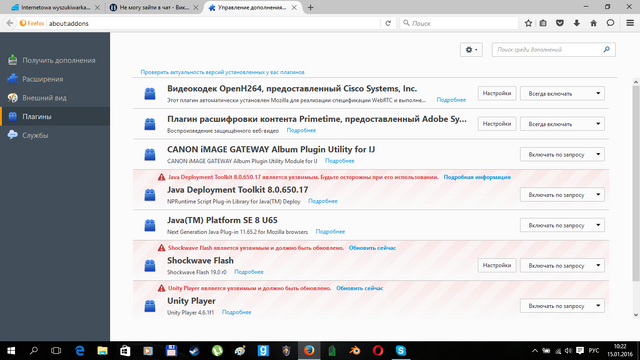Select 'Получить дополнения' in sidebar
Screen dimensions: 640x360
click(x=55, y=60)
